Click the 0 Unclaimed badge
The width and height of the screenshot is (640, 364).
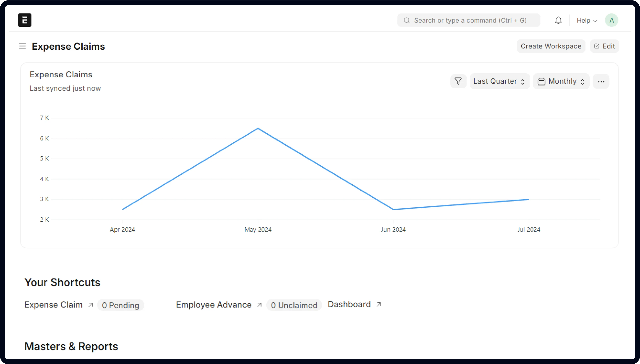[x=294, y=305]
